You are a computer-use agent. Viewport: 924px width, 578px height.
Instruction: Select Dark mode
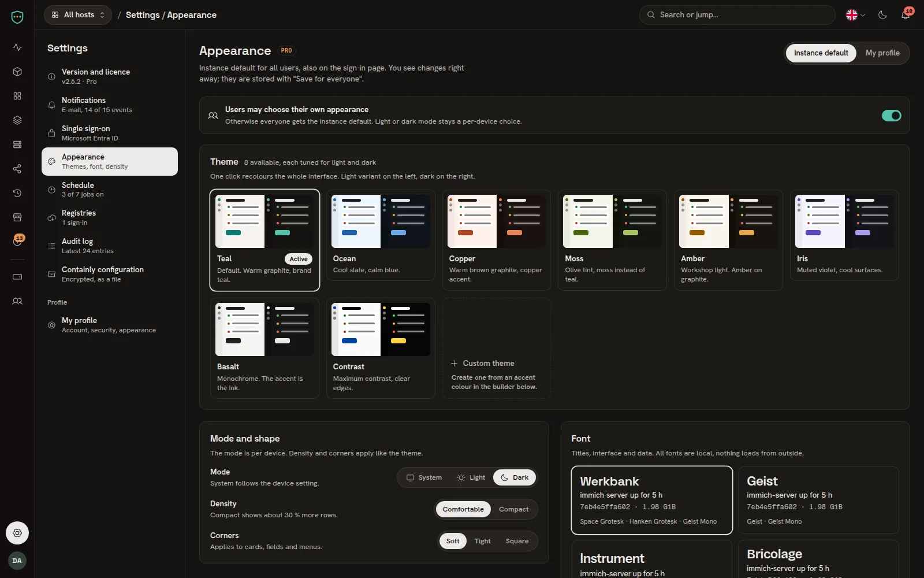tap(515, 477)
